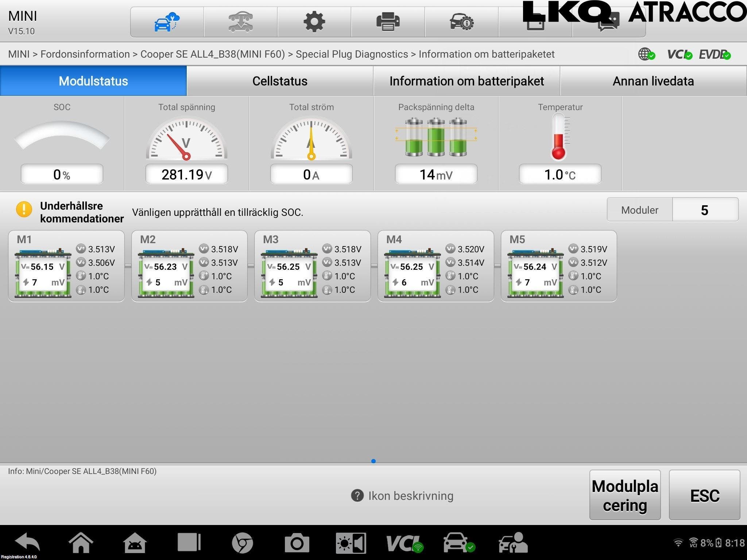
Task: Tap the yellow maintenance warning icon
Action: [24, 209]
